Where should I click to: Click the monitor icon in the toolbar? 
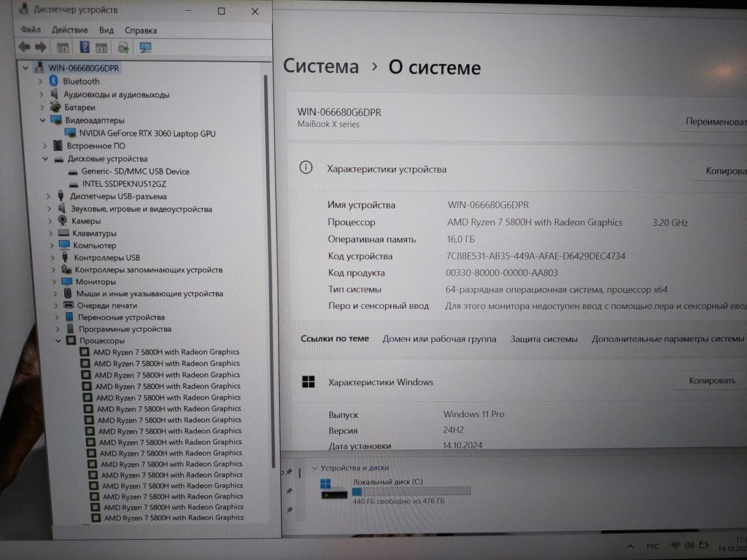pyautogui.click(x=145, y=47)
